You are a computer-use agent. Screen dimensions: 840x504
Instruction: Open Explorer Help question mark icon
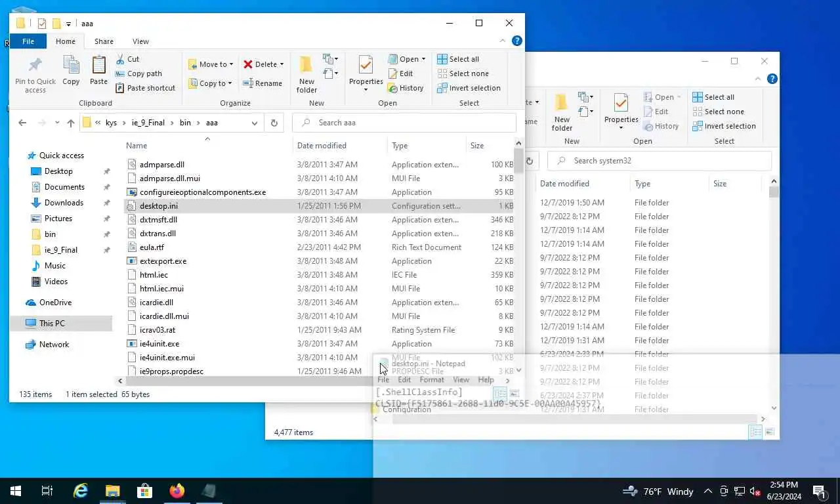(x=517, y=41)
